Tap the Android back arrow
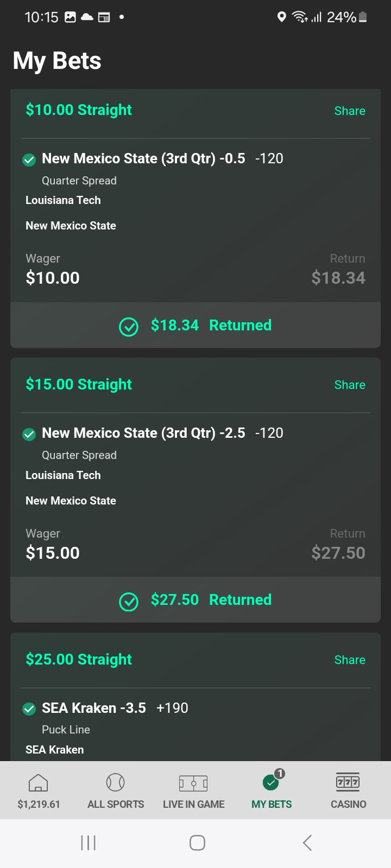Screen dimensions: 391x868 (307, 843)
